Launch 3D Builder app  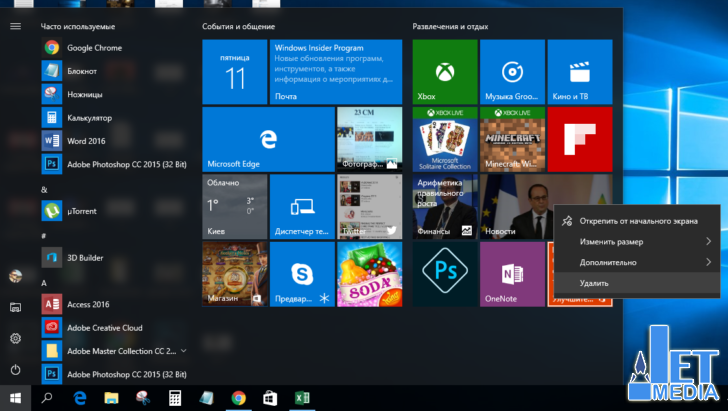coord(114,258)
